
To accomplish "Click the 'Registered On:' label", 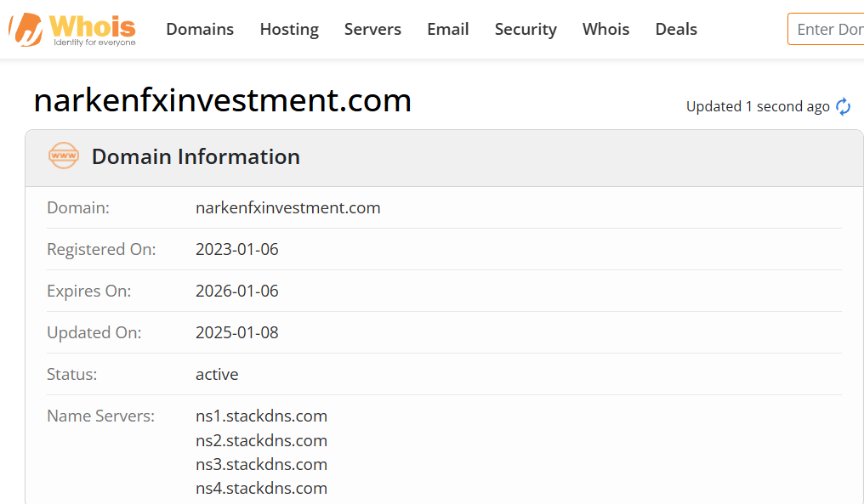I will pos(101,250).
